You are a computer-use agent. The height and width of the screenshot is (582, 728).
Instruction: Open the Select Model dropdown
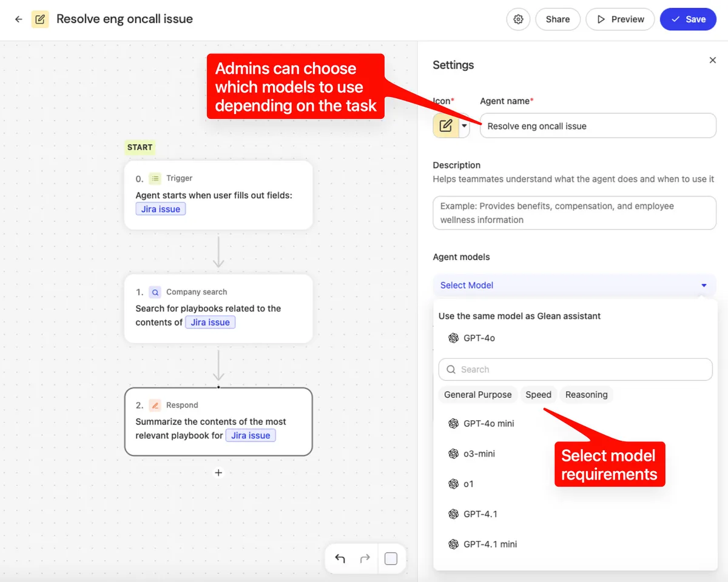pyautogui.click(x=575, y=285)
